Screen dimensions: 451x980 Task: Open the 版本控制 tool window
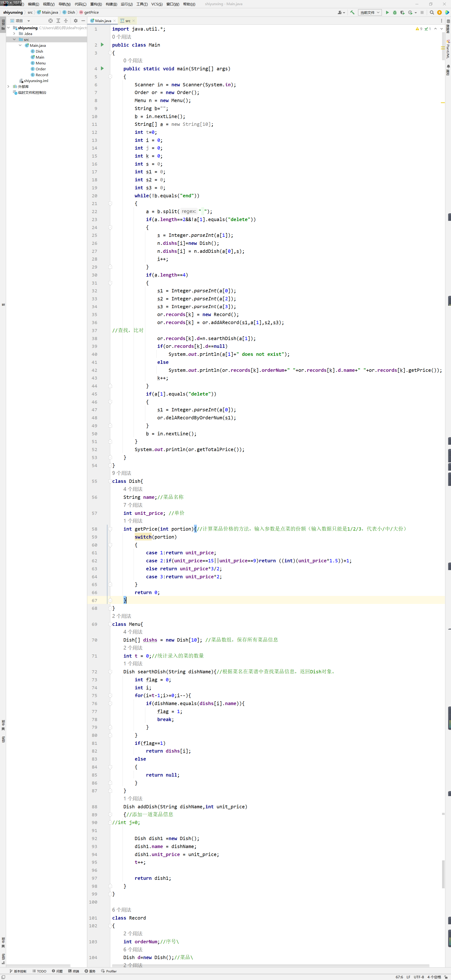[18, 971]
